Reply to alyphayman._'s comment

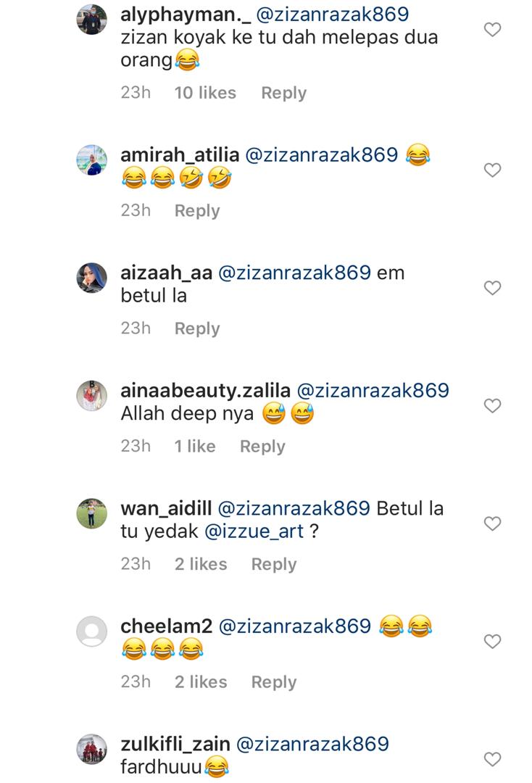(x=283, y=93)
